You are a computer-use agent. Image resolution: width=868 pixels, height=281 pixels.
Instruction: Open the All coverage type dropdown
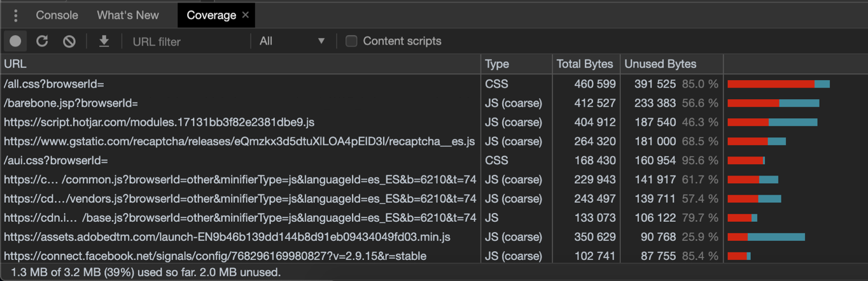click(x=292, y=41)
